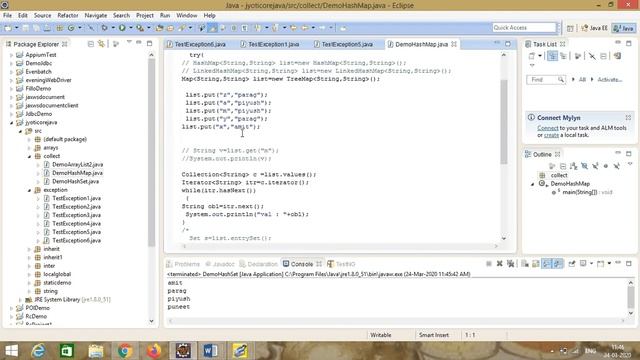Open Internet Explorer from the taskbar

[x=38, y=351]
